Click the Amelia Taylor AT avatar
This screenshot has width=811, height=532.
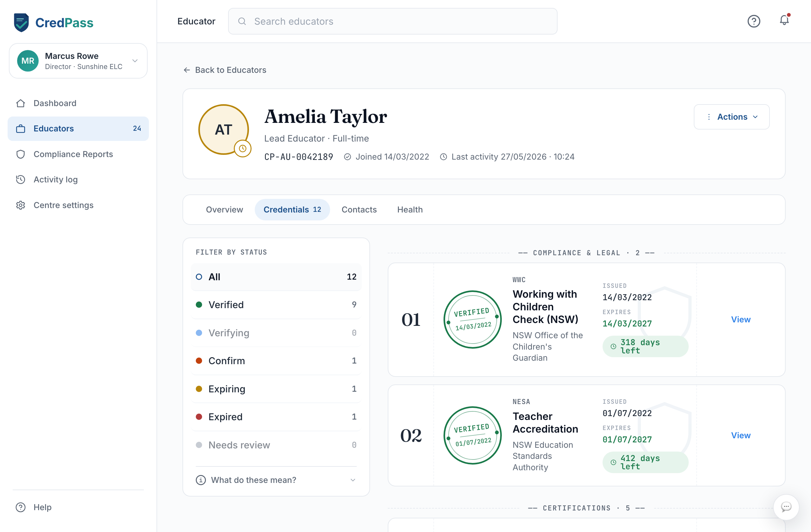coord(224,130)
